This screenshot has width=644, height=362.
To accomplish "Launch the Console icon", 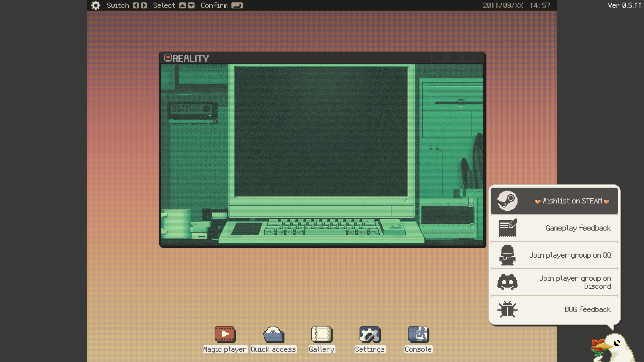I will coord(418,334).
